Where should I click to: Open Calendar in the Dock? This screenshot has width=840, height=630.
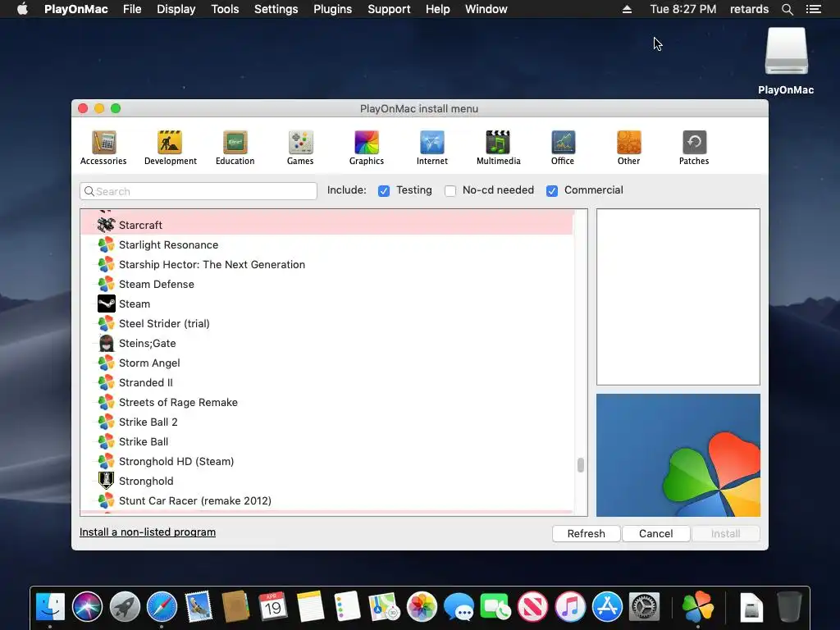[x=272, y=607]
